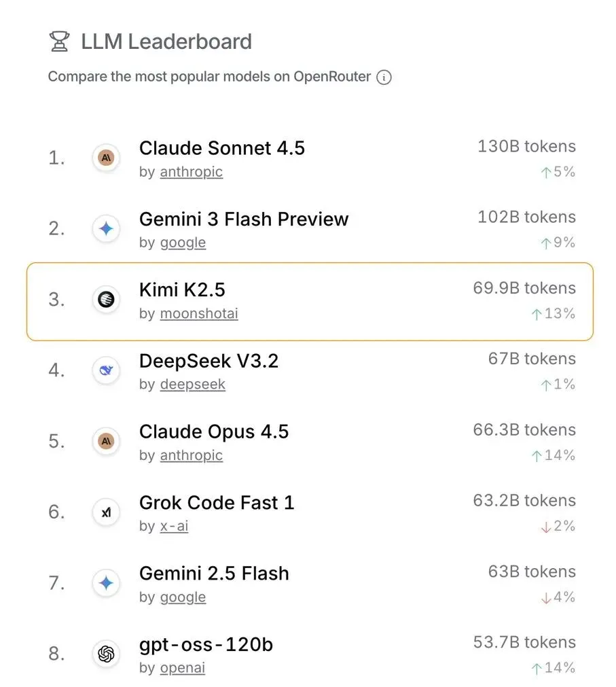This screenshot has height=687, width=616.
Task: Click the DeepSeek V3.2 whale logo
Action: [x=106, y=371]
